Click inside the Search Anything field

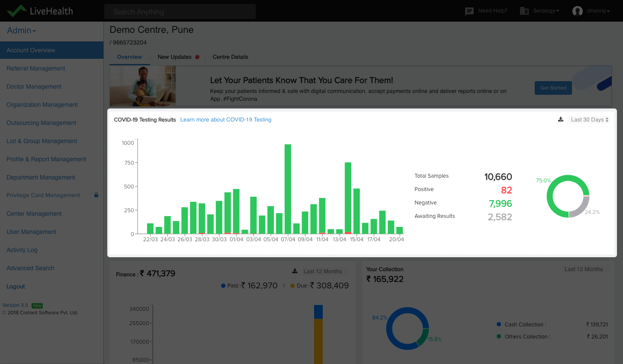coord(180,12)
